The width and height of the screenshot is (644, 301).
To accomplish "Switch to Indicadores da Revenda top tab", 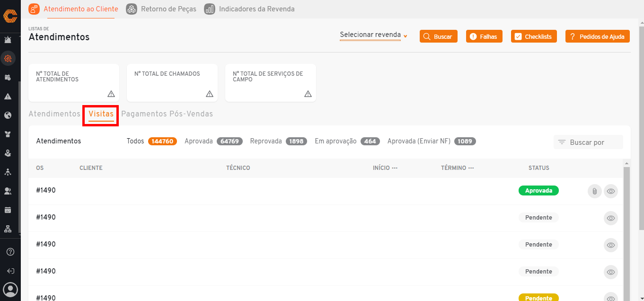I will click(249, 9).
